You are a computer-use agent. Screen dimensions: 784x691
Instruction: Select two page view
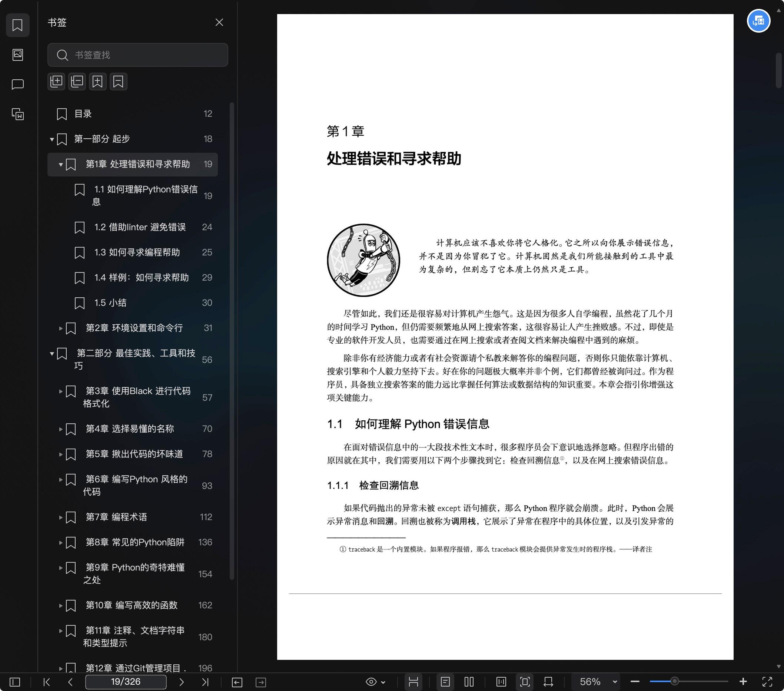point(469,682)
